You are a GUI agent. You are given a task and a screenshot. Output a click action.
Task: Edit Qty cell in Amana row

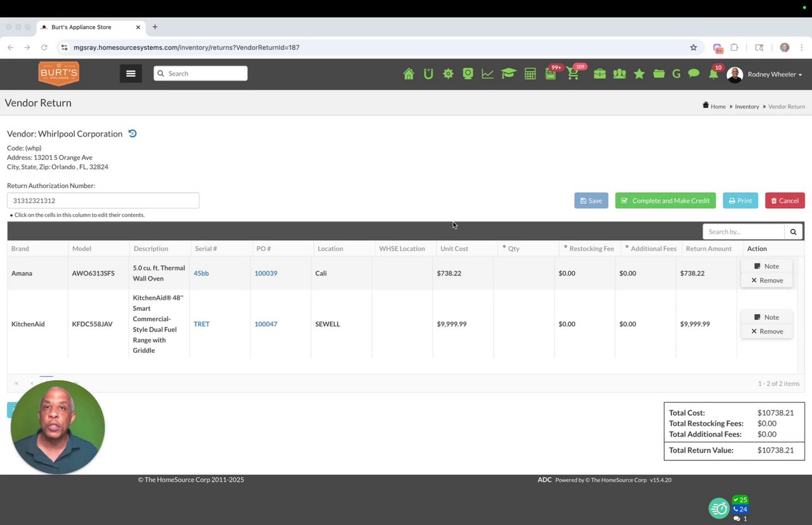click(x=524, y=273)
